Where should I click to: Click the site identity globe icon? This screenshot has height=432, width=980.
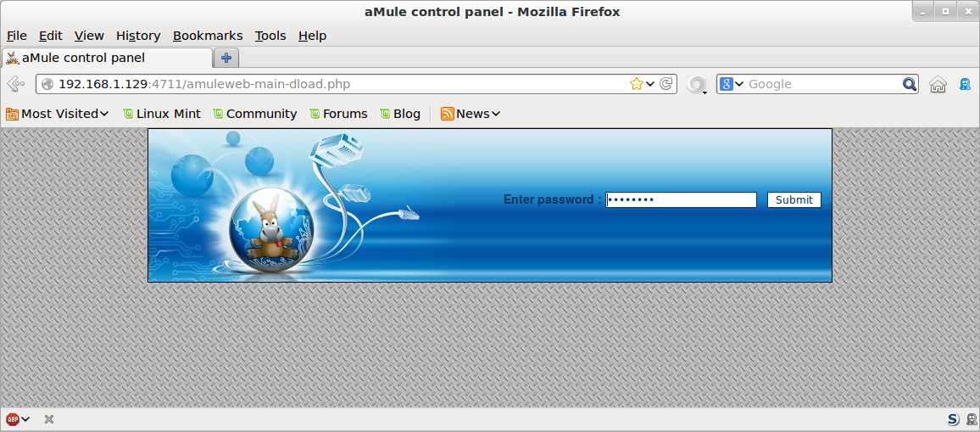pyautogui.click(x=47, y=84)
